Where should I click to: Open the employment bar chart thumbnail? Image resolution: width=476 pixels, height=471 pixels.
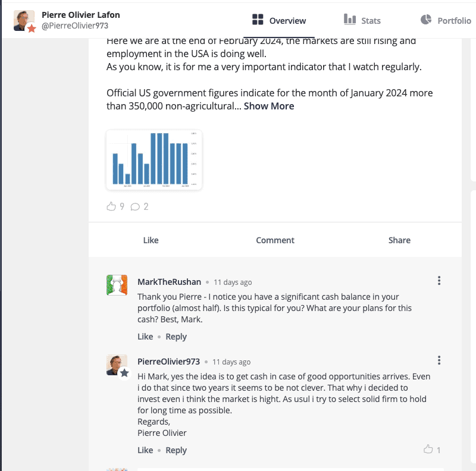click(154, 160)
